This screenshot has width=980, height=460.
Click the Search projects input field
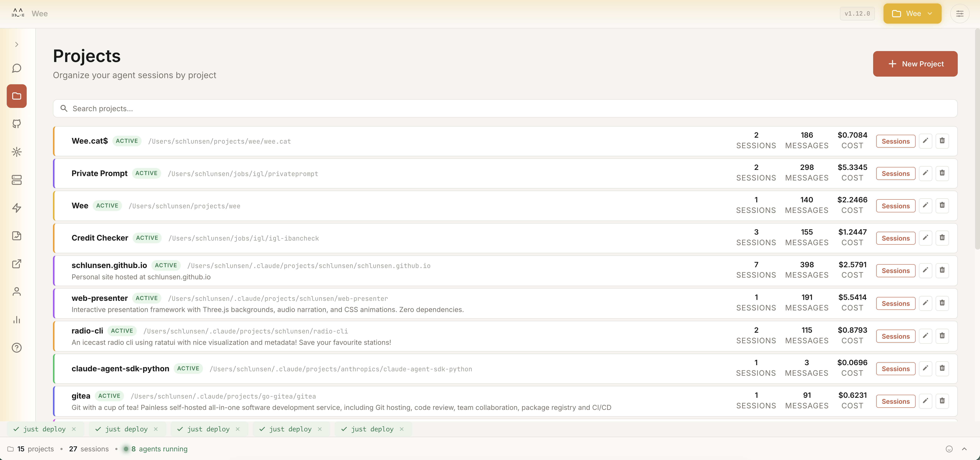(x=505, y=108)
